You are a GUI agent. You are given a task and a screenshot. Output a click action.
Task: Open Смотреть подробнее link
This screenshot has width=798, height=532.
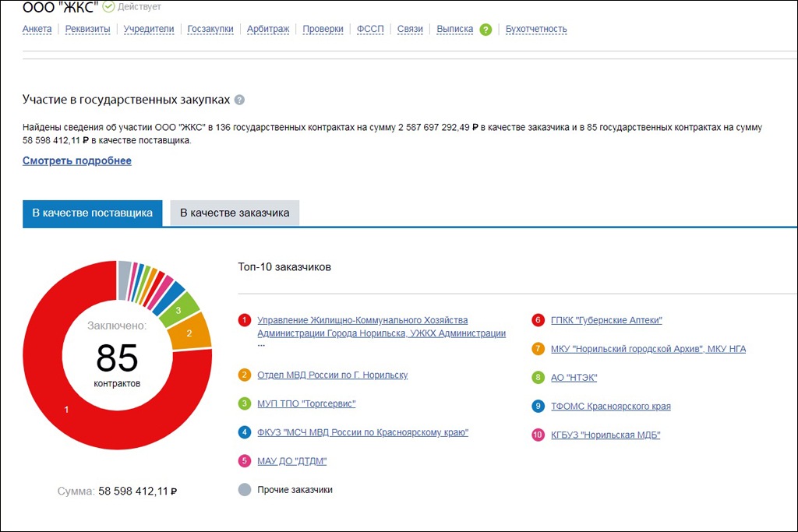point(77,161)
